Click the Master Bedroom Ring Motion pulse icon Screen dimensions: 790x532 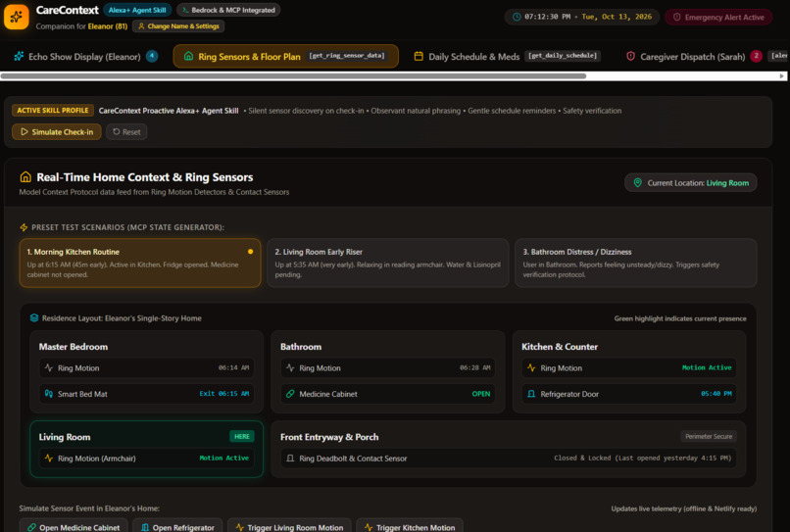click(49, 367)
